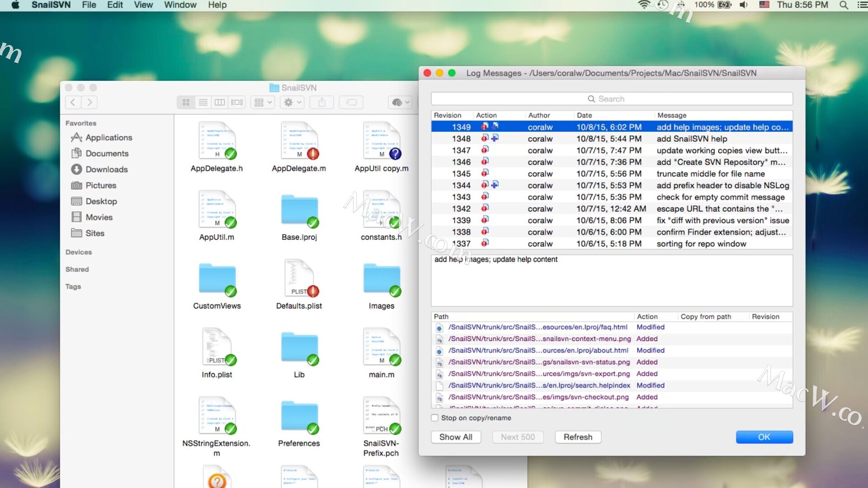Open Spotlight search in menu bar
The width and height of the screenshot is (868, 488).
(844, 5)
